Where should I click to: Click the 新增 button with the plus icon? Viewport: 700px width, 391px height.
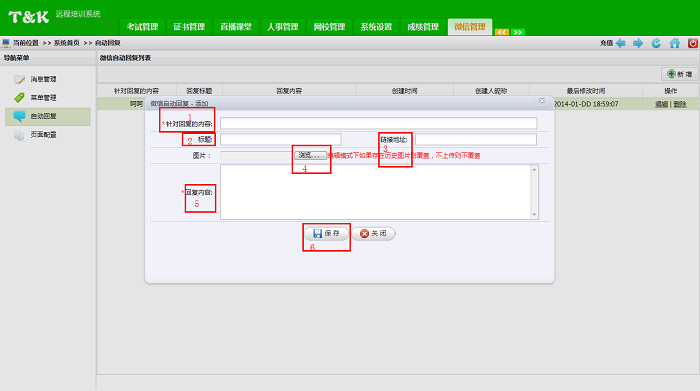pyautogui.click(x=679, y=74)
